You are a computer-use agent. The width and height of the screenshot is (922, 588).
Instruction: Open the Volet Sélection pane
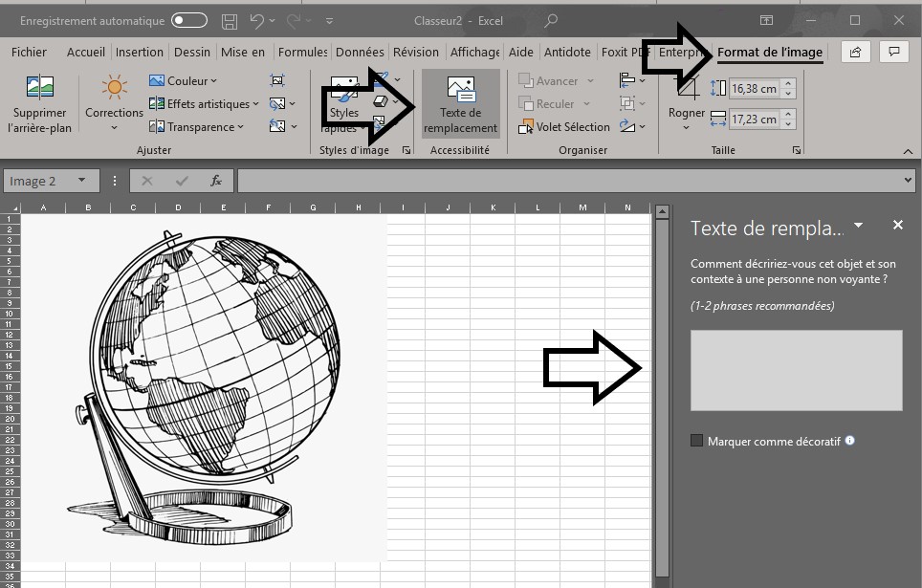tap(564, 126)
